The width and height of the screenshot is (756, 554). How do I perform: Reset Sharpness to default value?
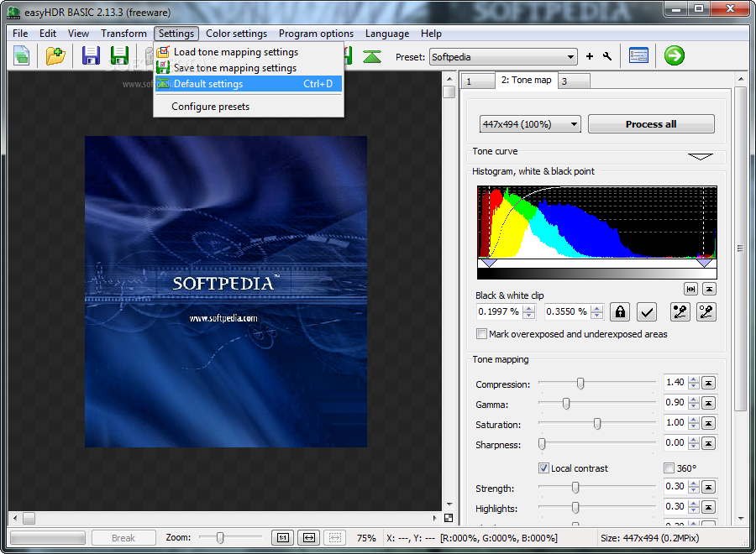708,444
